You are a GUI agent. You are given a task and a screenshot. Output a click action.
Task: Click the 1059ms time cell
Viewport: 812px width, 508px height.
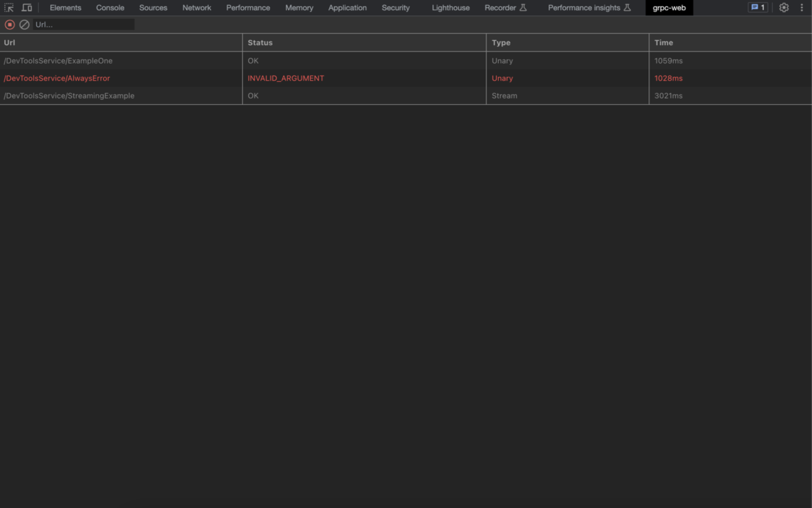click(x=669, y=61)
